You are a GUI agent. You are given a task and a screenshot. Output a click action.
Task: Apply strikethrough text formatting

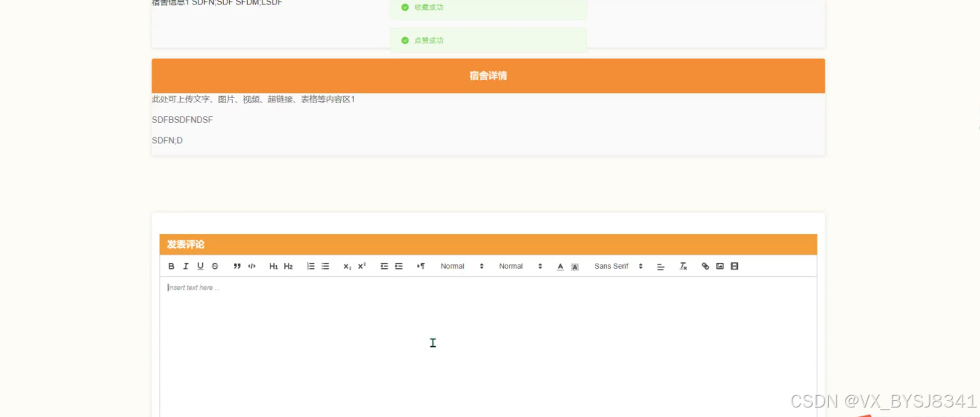pos(215,267)
